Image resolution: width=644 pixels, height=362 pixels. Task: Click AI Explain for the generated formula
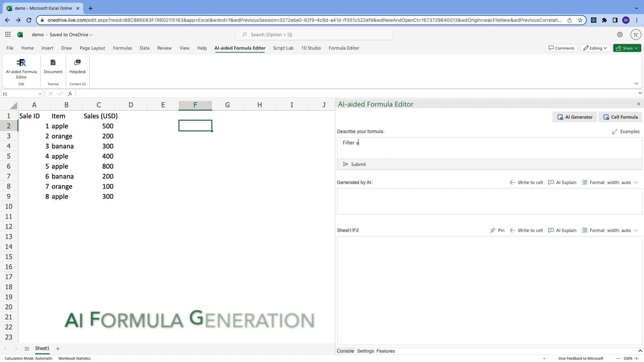pos(562,182)
